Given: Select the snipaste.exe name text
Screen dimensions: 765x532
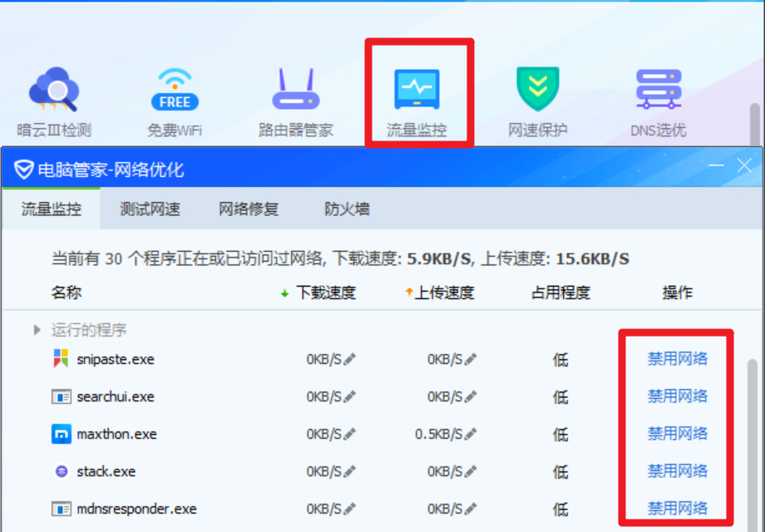Looking at the screenshot, I should tap(116, 360).
